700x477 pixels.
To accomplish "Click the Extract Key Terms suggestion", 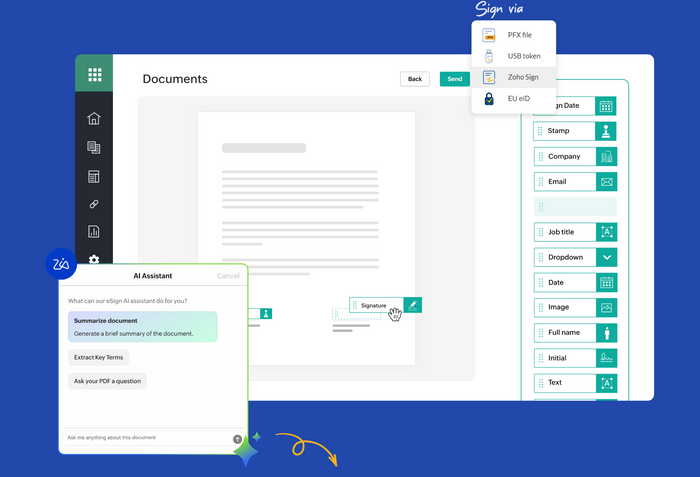I will (x=99, y=357).
